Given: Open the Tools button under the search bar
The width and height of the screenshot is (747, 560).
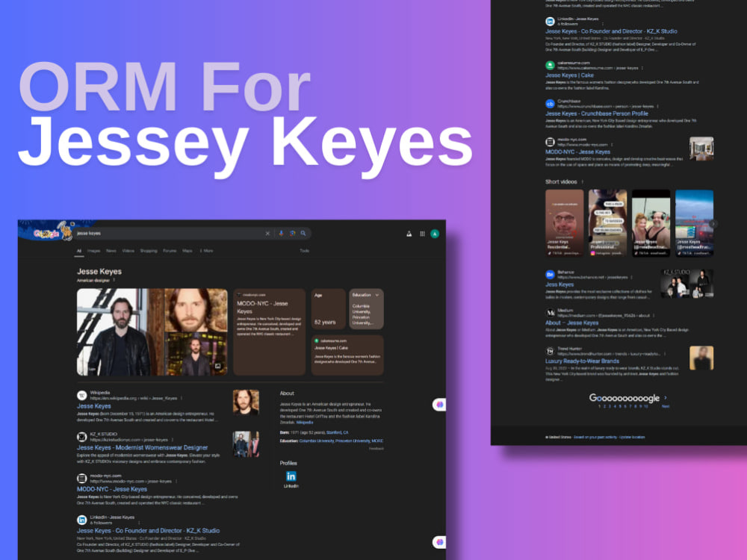Looking at the screenshot, I should tap(305, 251).
